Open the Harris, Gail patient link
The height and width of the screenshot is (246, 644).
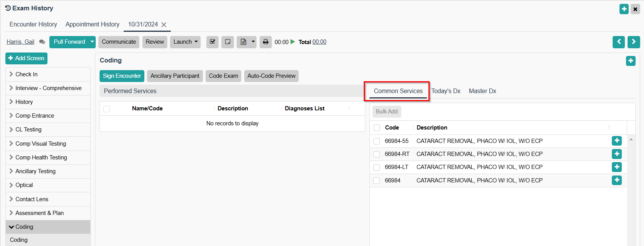point(20,42)
